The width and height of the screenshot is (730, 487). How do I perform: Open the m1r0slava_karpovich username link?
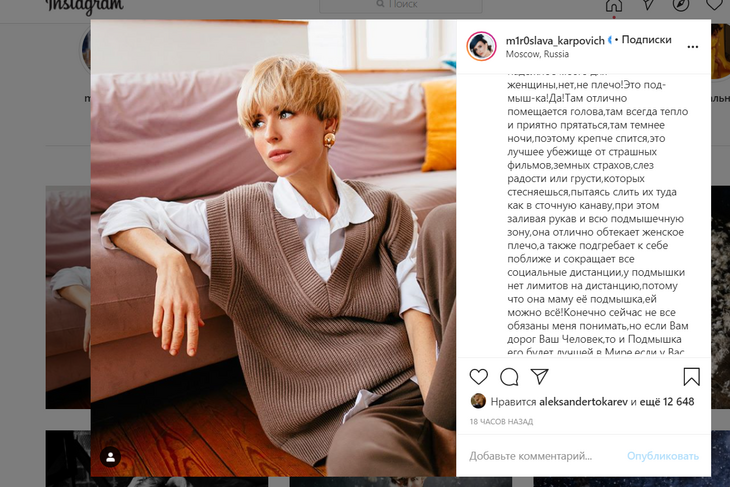(x=555, y=41)
